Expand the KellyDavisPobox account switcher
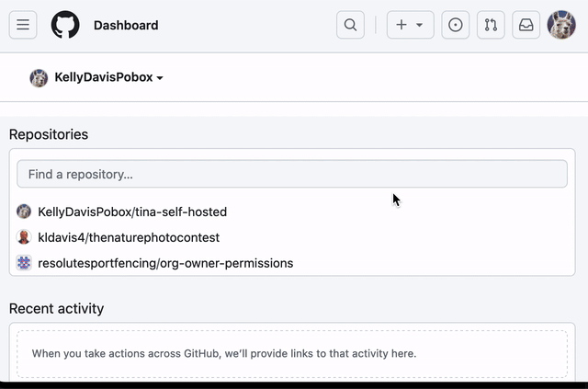Screen dimensions: 588x389 108,77
